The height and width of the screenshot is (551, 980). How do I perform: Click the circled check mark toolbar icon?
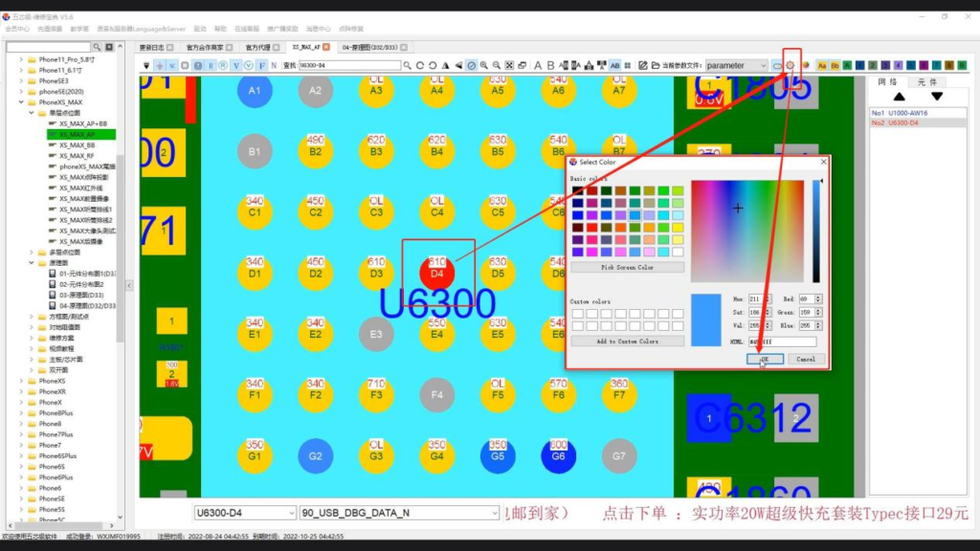coord(472,65)
